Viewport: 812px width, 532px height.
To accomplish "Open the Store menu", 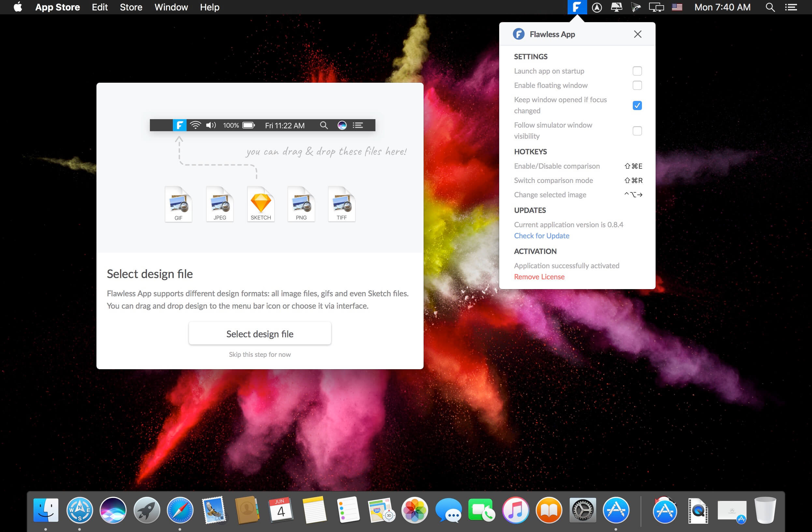I will point(131,7).
